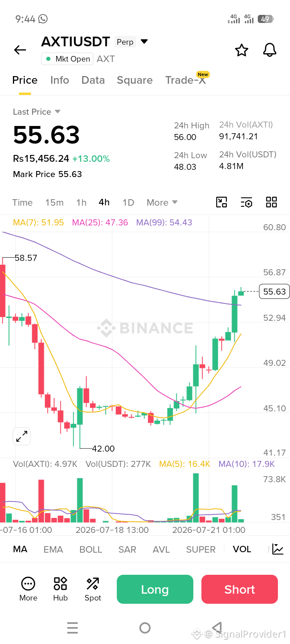Toggle the VOL sub-indicator
The width and height of the screenshot is (290, 644).
(242, 549)
